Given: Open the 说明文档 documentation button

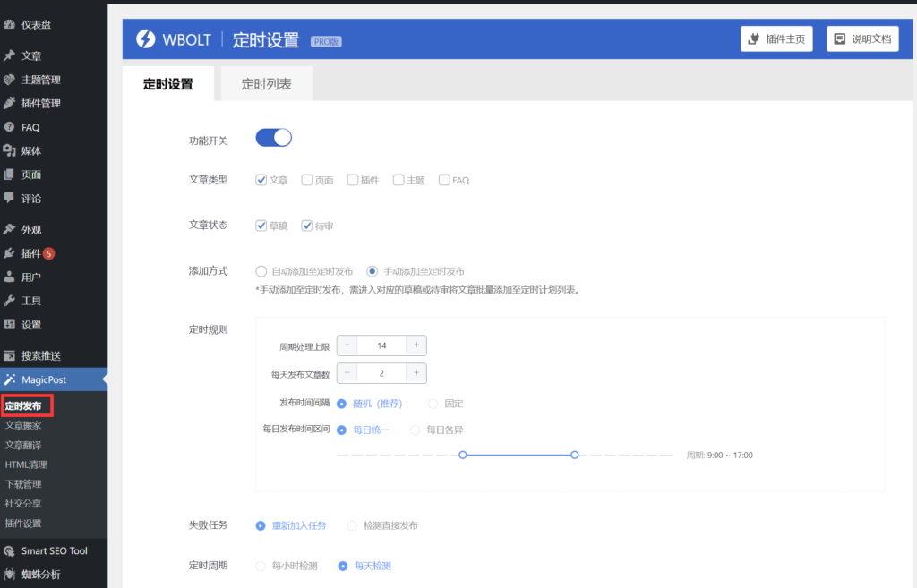Looking at the screenshot, I should point(861,39).
